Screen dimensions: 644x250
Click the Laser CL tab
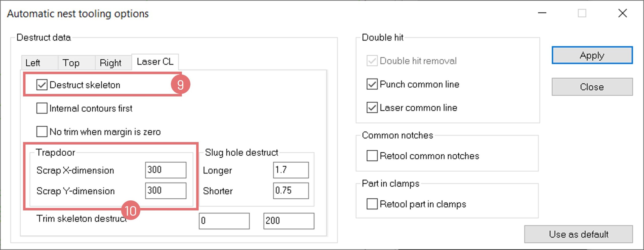pos(155,62)
